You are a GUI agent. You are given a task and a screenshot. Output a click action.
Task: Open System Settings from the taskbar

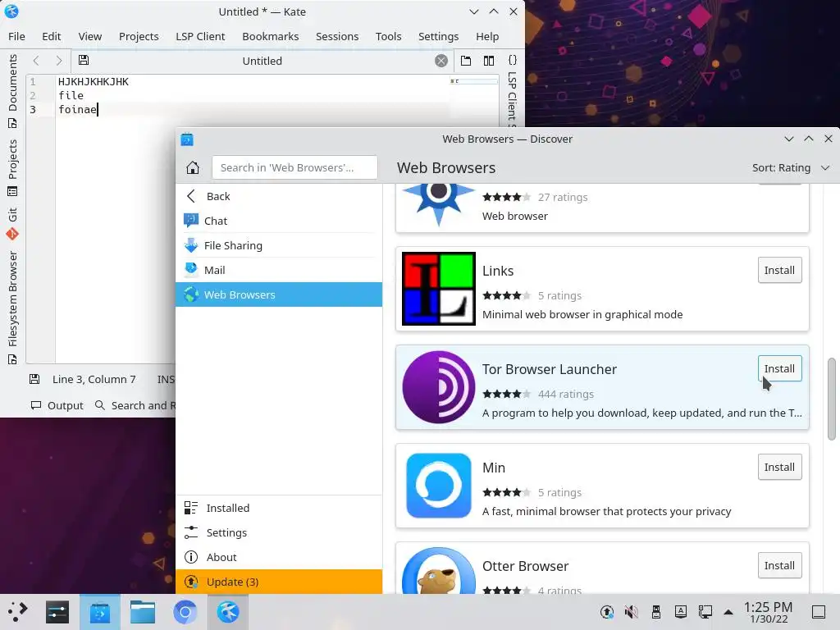point(57,612)
